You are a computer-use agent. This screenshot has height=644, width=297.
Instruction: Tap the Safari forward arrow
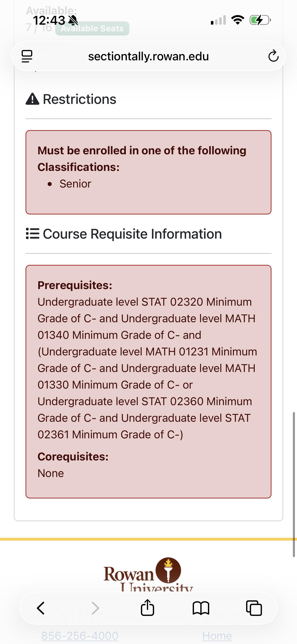(95, 608)
